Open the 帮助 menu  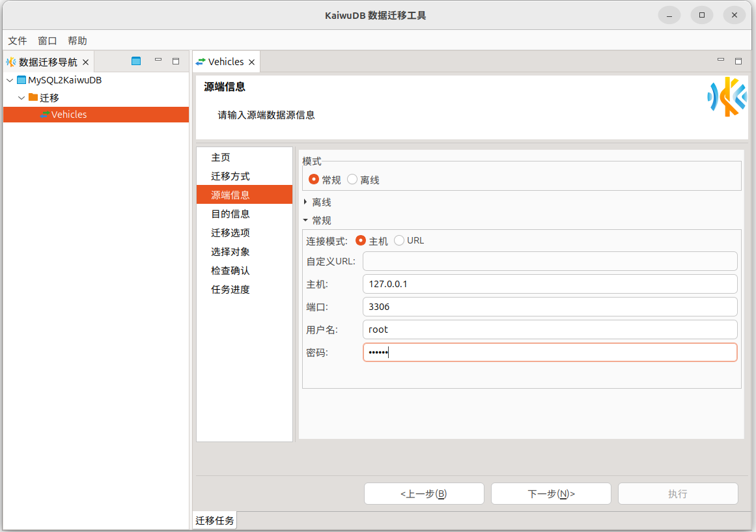pos(77,40)
